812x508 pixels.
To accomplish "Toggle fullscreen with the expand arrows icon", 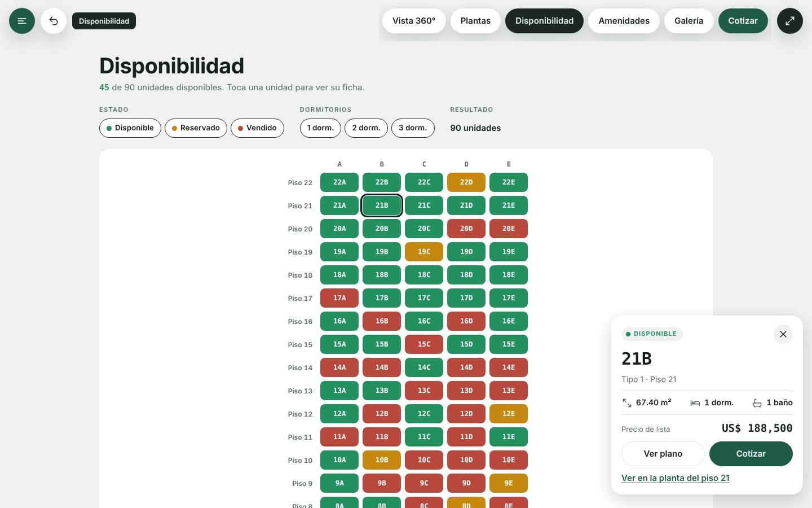I will pyautogui.click(x=790, y=21).
